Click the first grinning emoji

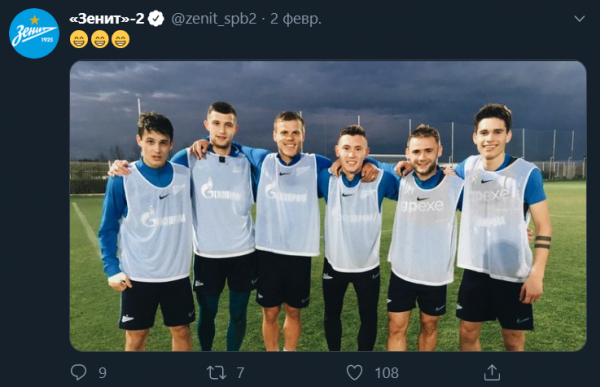tap(79, 39)
